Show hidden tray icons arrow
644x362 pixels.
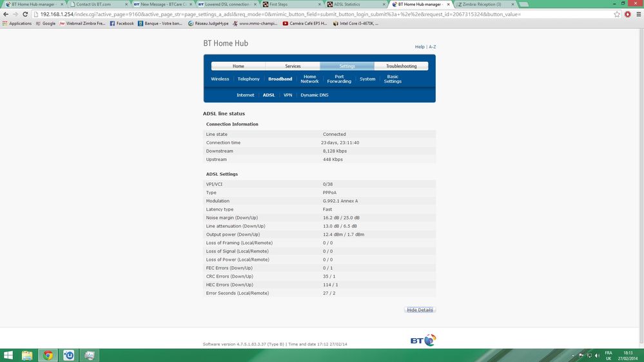pyautogui.click(x=573, y=356)
